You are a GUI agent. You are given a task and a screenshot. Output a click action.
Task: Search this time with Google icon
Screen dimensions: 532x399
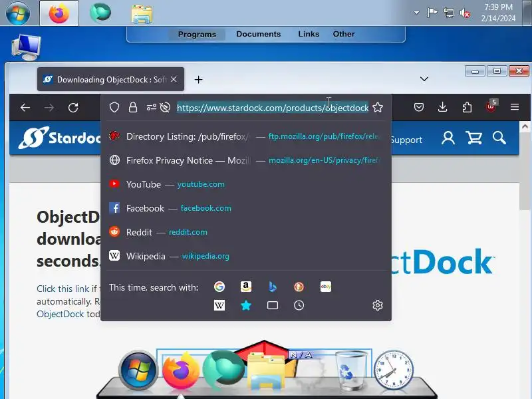click(219, 287)
